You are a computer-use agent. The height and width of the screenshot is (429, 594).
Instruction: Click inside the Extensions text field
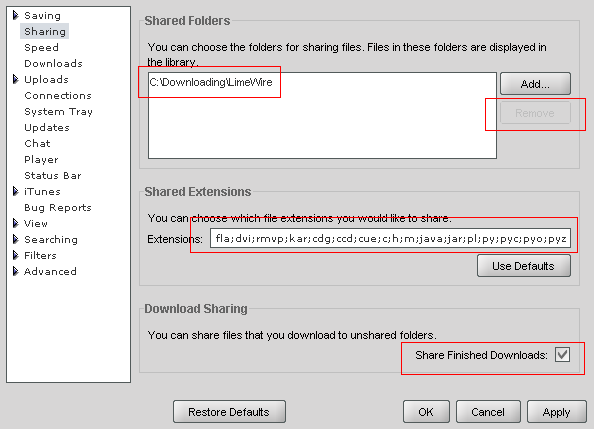point(390,238)
